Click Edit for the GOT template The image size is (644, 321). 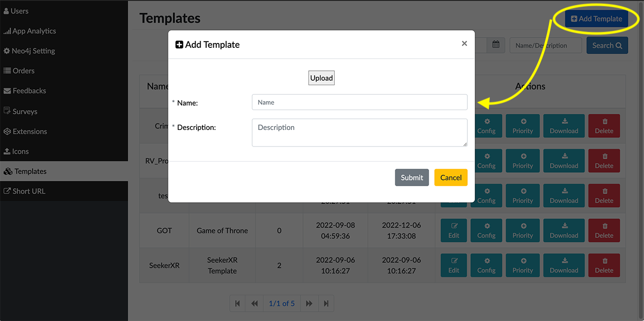point(454,231)
